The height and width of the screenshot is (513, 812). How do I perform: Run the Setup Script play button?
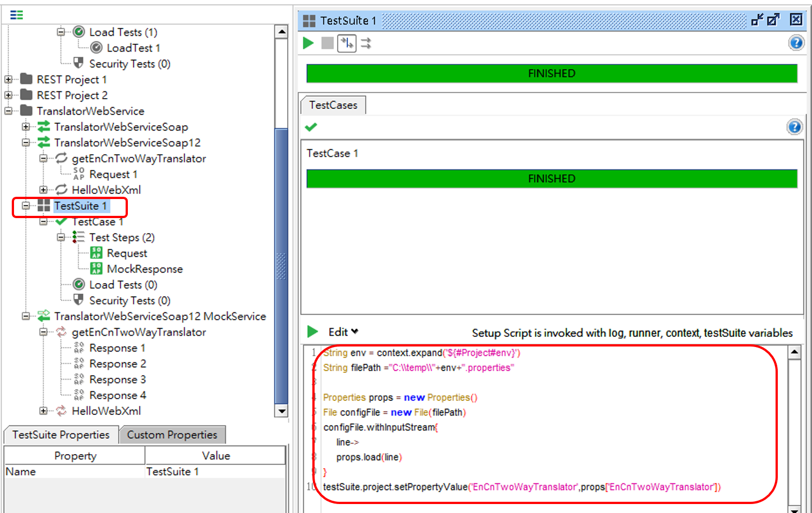click(312, 332)
